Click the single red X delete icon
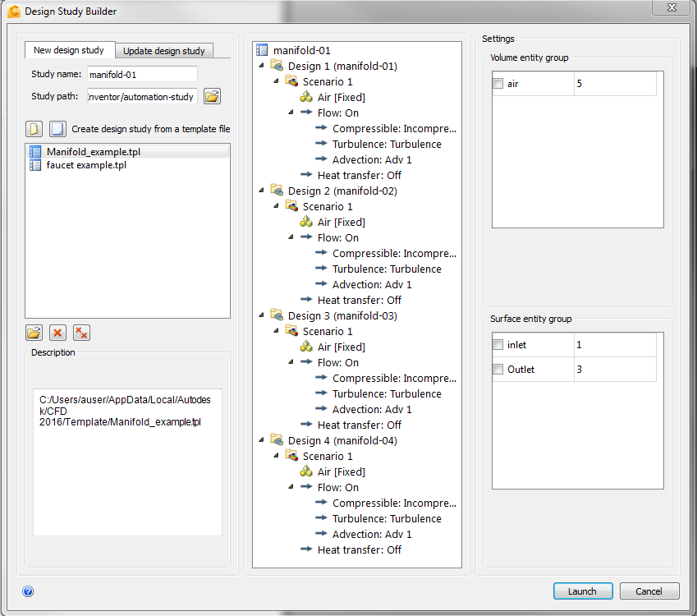 pos(57,333)
